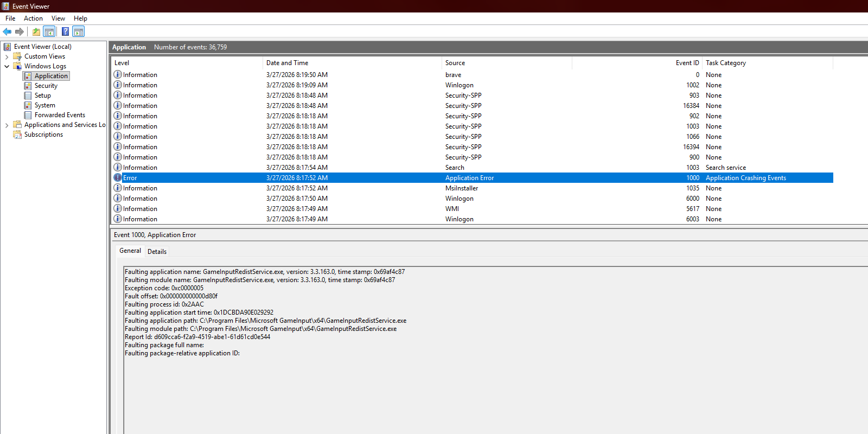868x434 pixels.
Task: Click the Faulting application path line
Action: pyautogui.click(x=266, y=321)
